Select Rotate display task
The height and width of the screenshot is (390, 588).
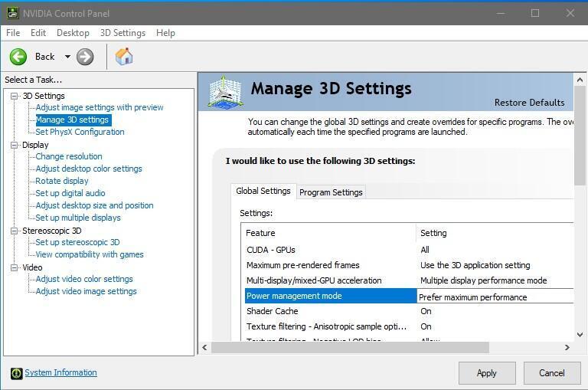pos(62,181)
